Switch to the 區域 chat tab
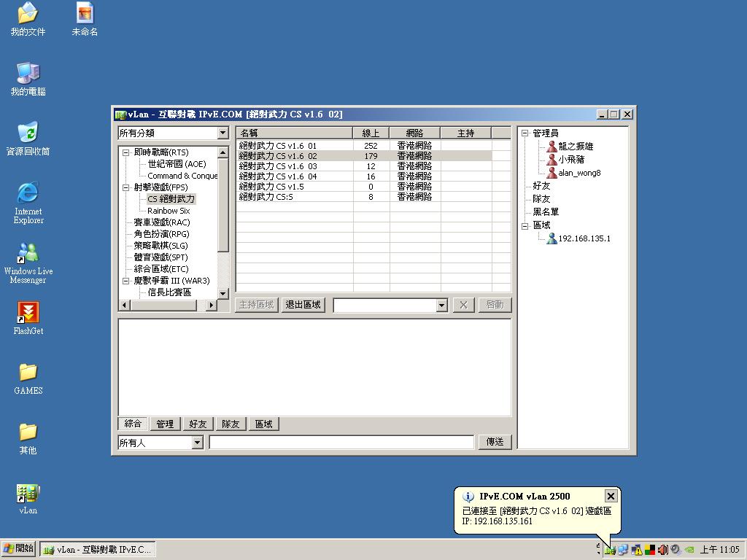747x560 pixels. click(x=263, y=424)
